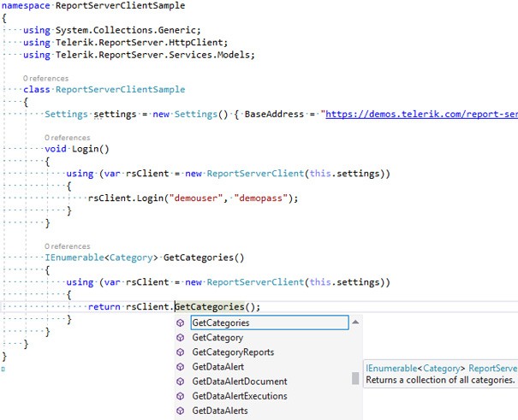Click the namespace ReportServerClientSample identifier
The height and width of the screenshot is (420, 518).
point(120,6)
